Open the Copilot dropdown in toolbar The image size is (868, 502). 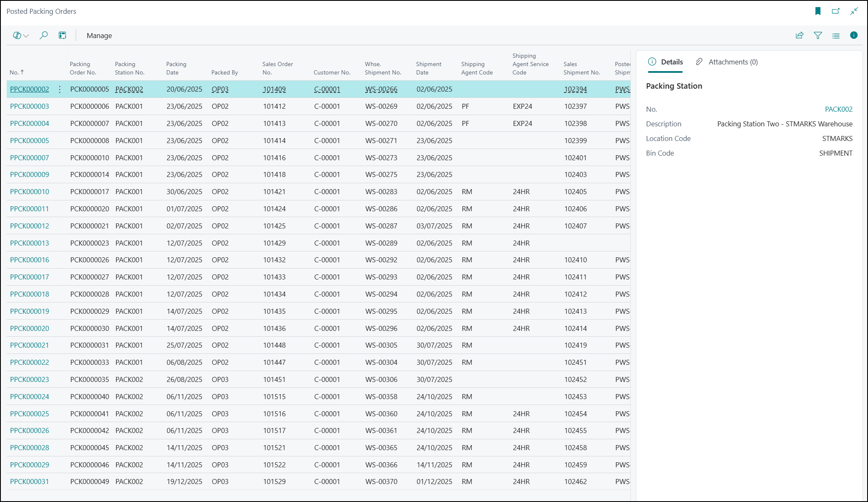coord(20,36)
